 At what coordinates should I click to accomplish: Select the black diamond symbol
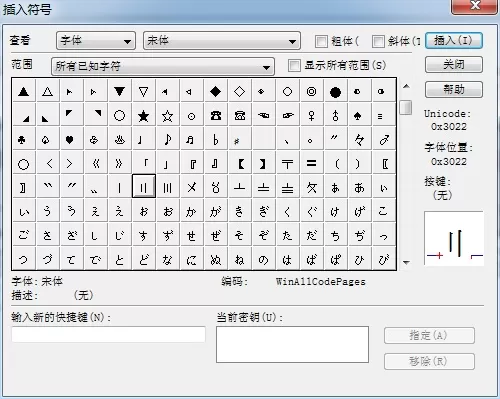(216, 91)
